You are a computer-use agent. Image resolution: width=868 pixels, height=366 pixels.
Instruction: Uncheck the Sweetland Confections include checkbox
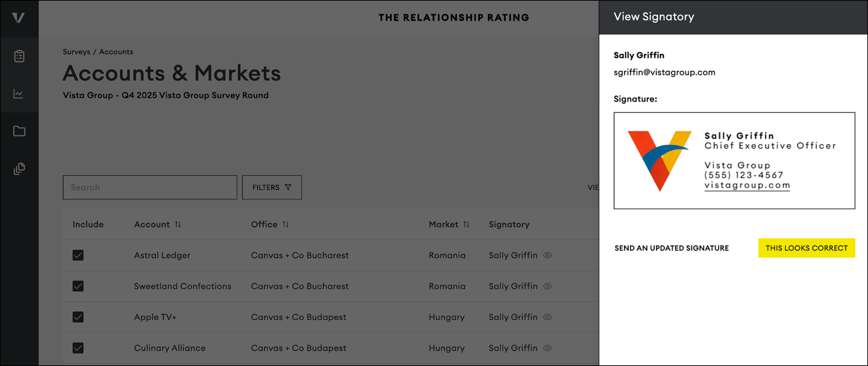pyautogui.click(x=78, y=286)
